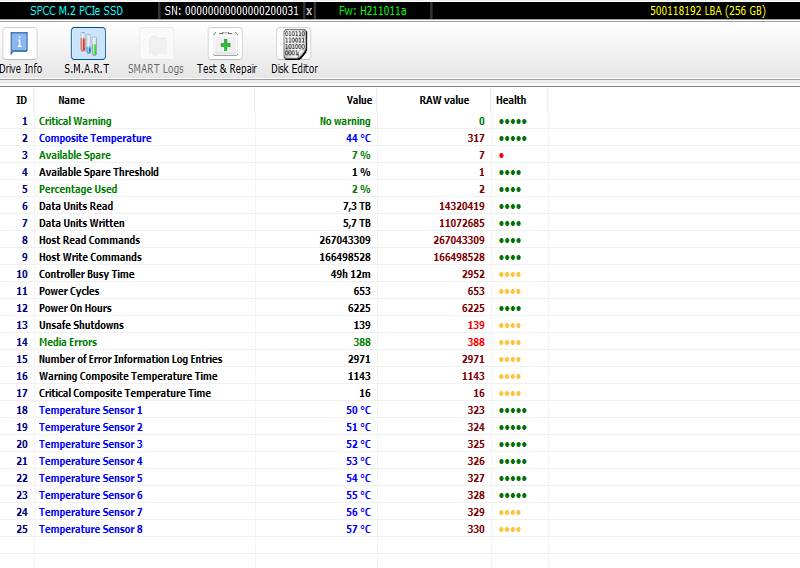The image size is (800, 568).
Task: Click the health dots of Composite Temperature
Action: 512,139
